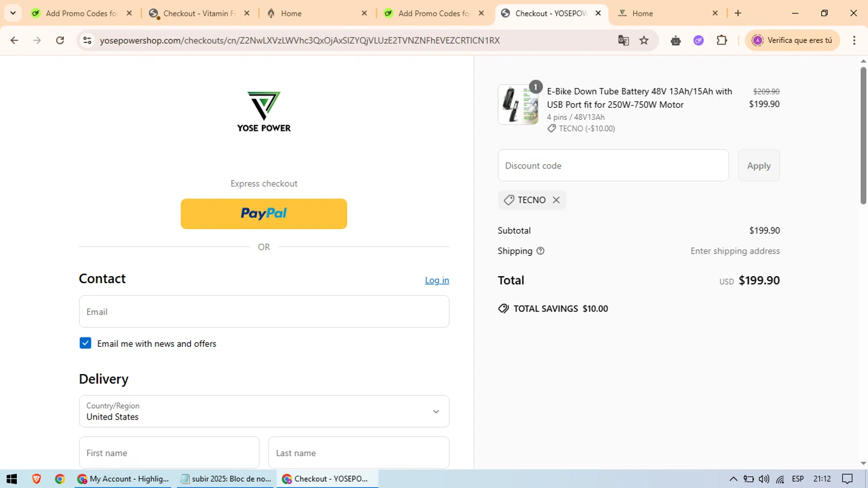Uncheck Email me with news and offers
The height and width of the screenshot is (488, 868).
coord(85,343)
